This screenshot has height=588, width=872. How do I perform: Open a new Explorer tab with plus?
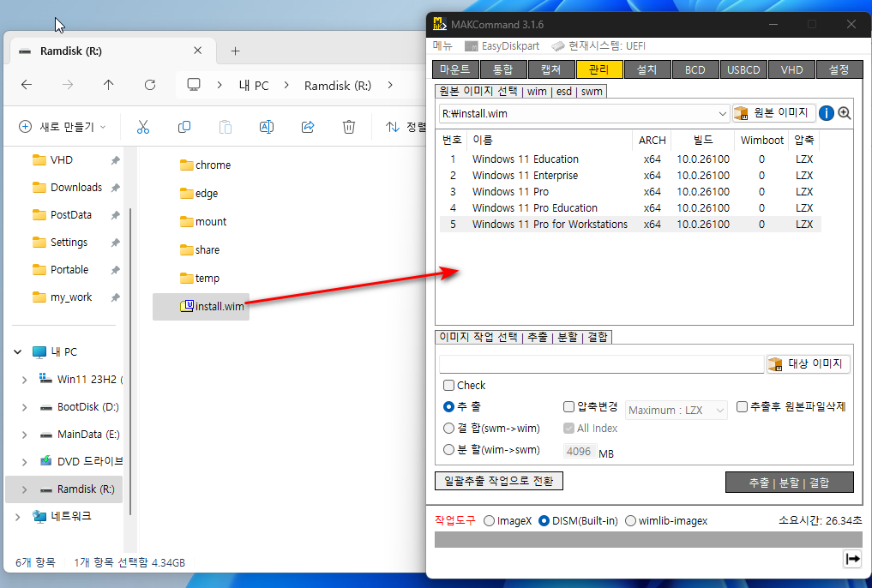click(x=235, y=51)
